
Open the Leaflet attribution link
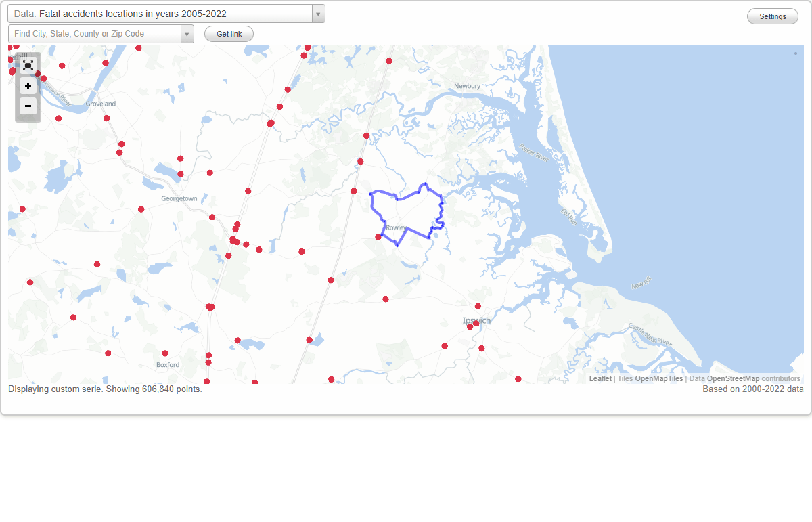coord(600,378)
